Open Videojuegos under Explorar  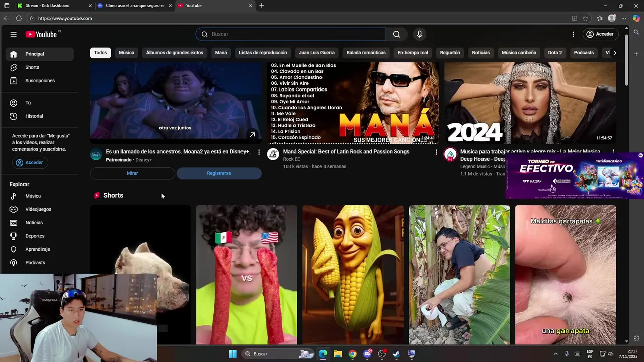tap(40, 209)
